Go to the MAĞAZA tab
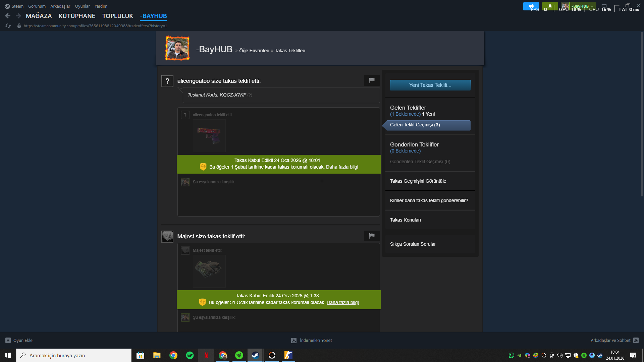The image size is (644, 362). tap(39, 16)
